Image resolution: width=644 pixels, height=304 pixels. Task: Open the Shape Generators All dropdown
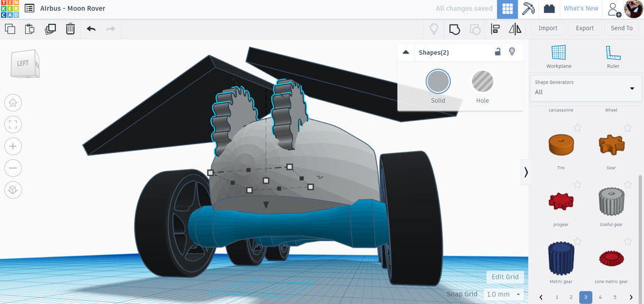[586, 87]
